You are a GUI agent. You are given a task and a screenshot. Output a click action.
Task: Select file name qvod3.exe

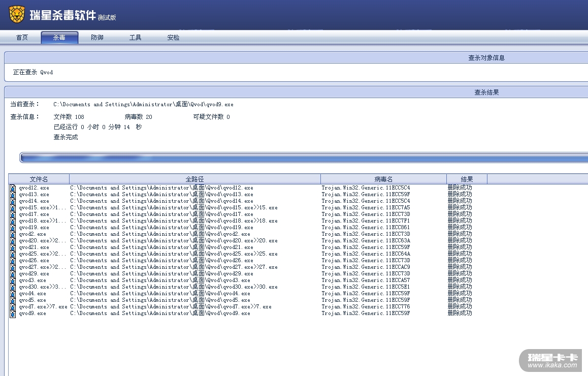pos(32,280)
